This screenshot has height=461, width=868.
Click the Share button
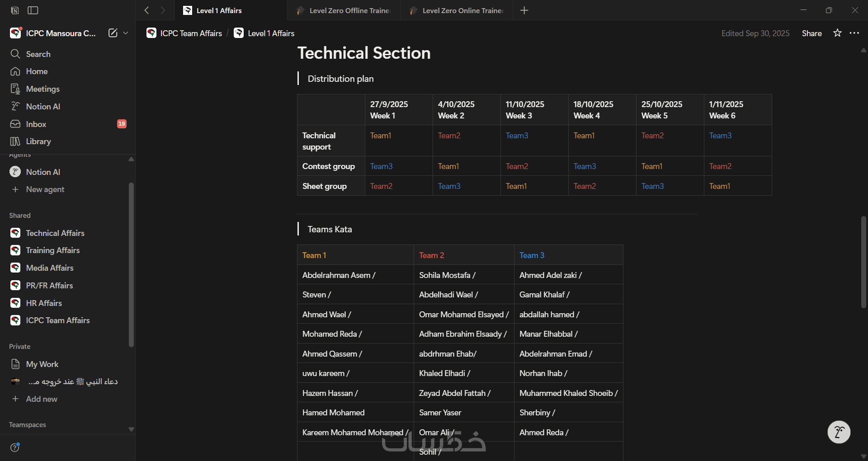click(811, 33)
